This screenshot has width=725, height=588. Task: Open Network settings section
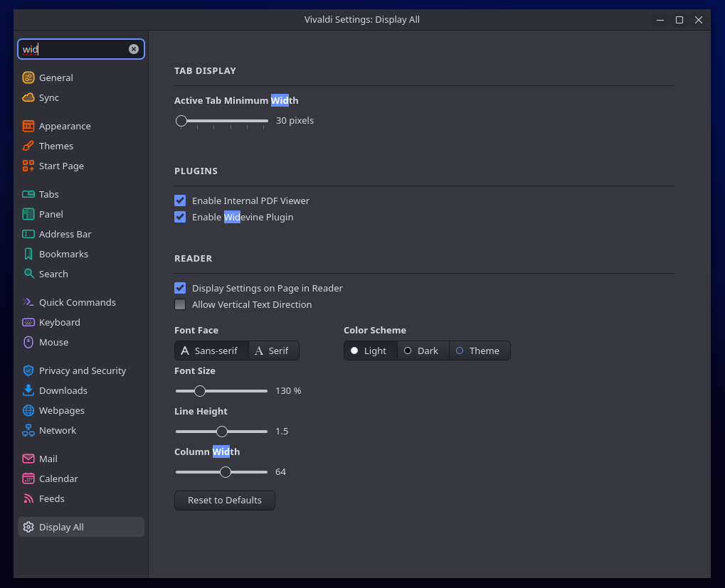[x=81, y=430]
